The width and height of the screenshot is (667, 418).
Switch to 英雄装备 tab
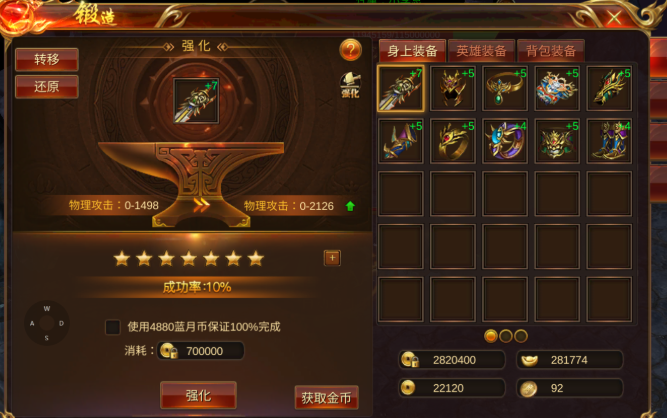click(x=481, y=51)
